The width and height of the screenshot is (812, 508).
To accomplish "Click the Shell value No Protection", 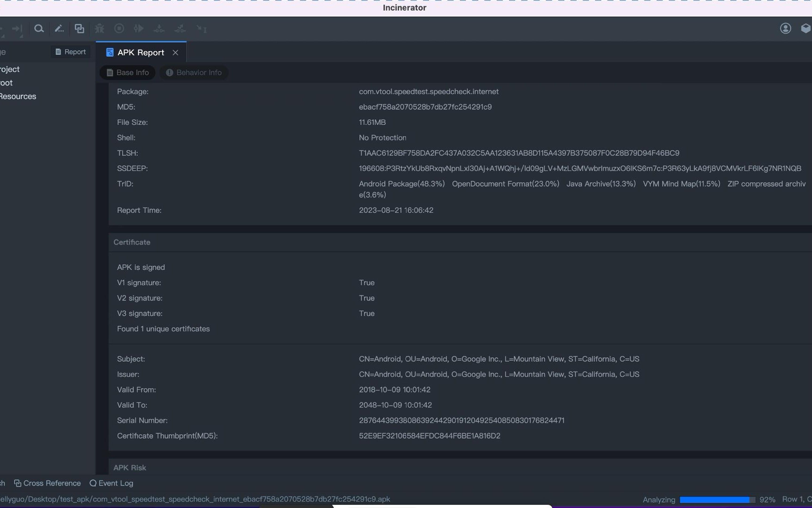I will pyautogui.click(x=383, y=138).
